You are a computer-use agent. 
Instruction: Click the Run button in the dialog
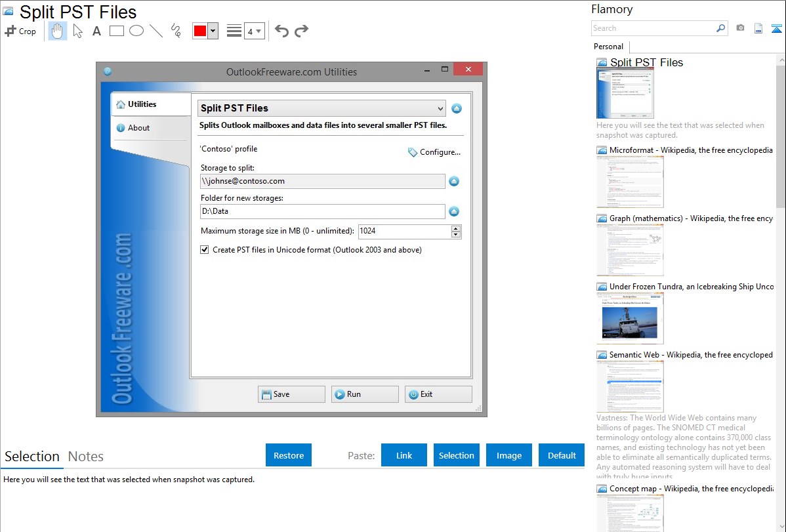coord(365,394)
